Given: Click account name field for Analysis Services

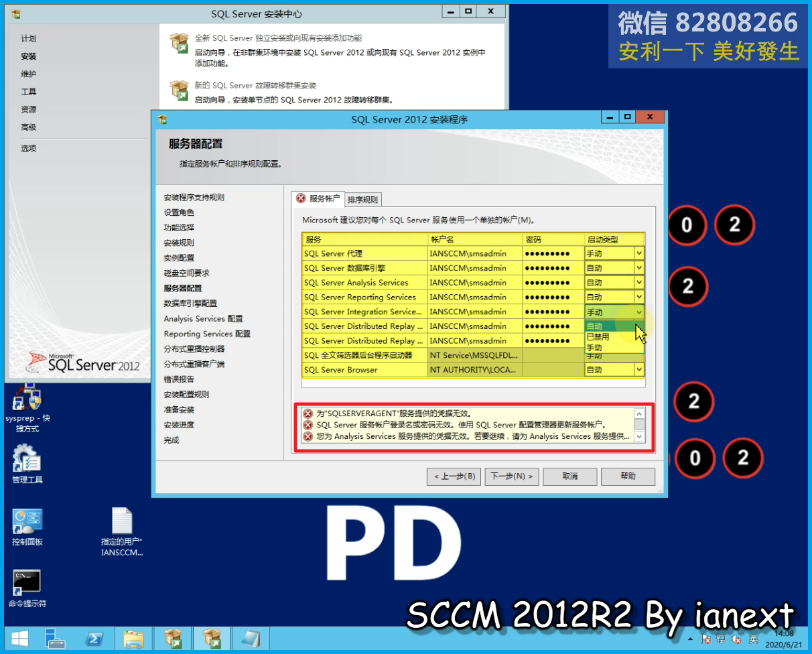Looking at the screenshot, I should click(x=475, y=283).
